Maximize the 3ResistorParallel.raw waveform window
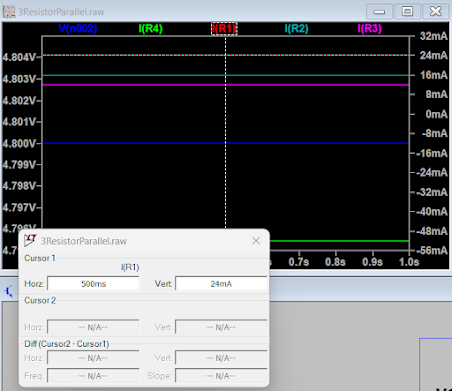The image size is (452, 391). [407, 12]
